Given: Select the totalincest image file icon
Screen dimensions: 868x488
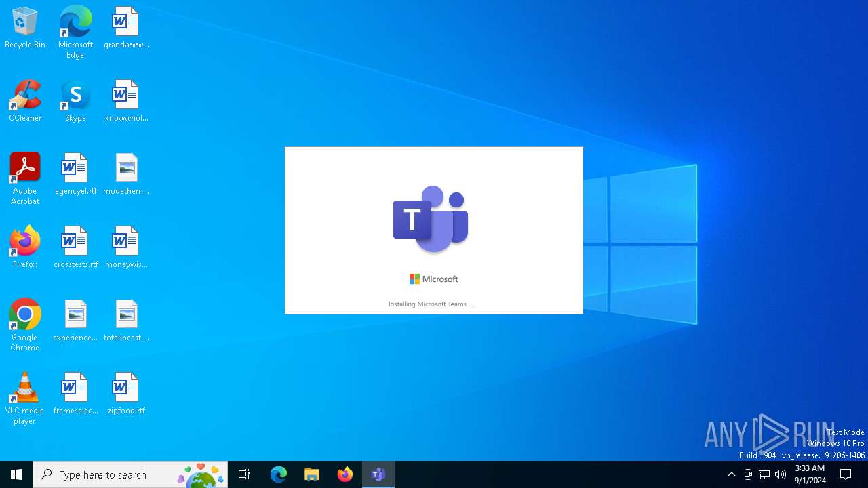Looking at the screenshot, I should pos(126,321).
